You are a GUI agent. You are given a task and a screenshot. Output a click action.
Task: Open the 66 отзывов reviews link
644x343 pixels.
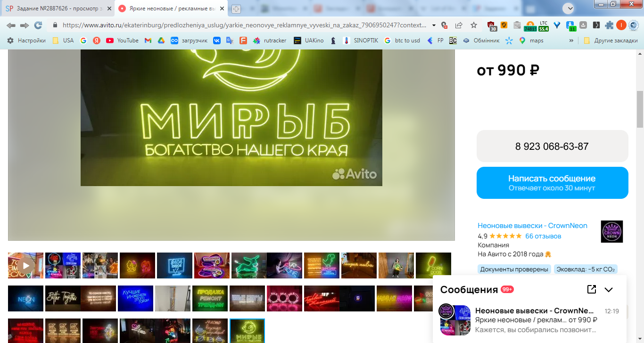pyautogui.click(x=543, y=236)
